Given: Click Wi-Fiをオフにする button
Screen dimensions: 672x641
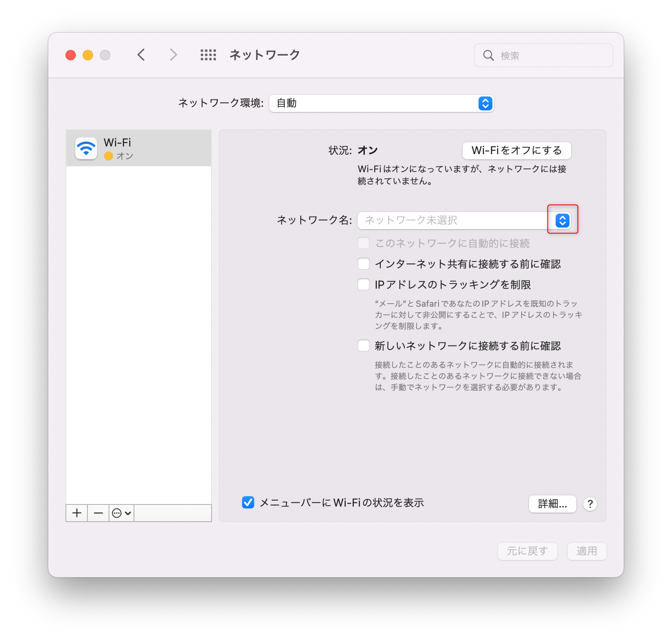Looking at the screenshot, I should [516, 150].
